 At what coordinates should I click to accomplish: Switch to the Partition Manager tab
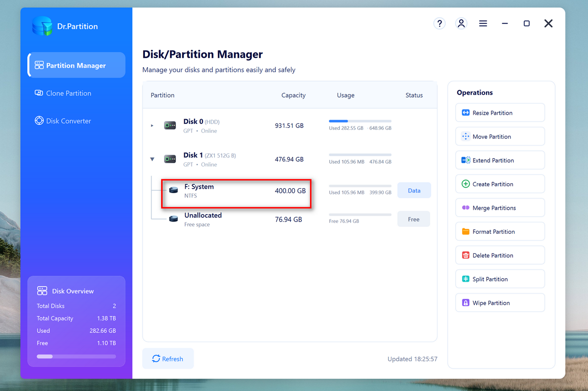(x=77, y=65)
